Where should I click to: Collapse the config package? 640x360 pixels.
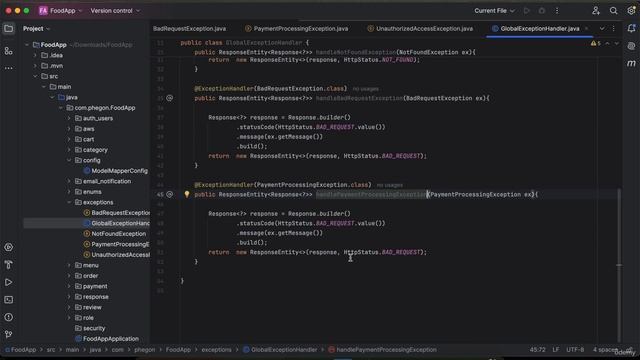click(x=69, y=160)
